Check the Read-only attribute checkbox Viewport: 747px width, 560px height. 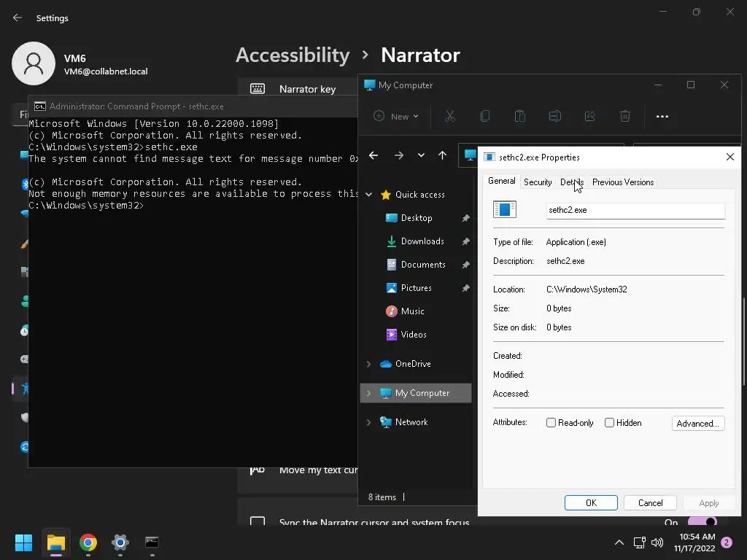pos(551,423)
